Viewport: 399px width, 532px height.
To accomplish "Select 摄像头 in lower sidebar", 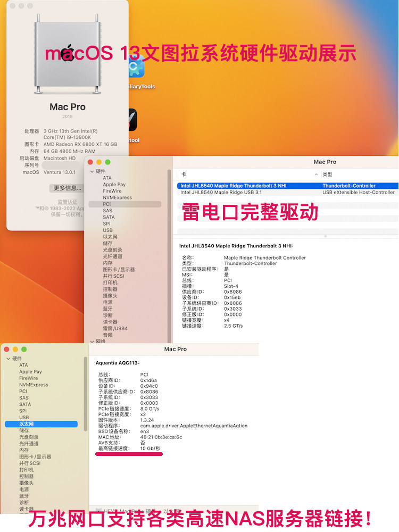I will (26, 483).
